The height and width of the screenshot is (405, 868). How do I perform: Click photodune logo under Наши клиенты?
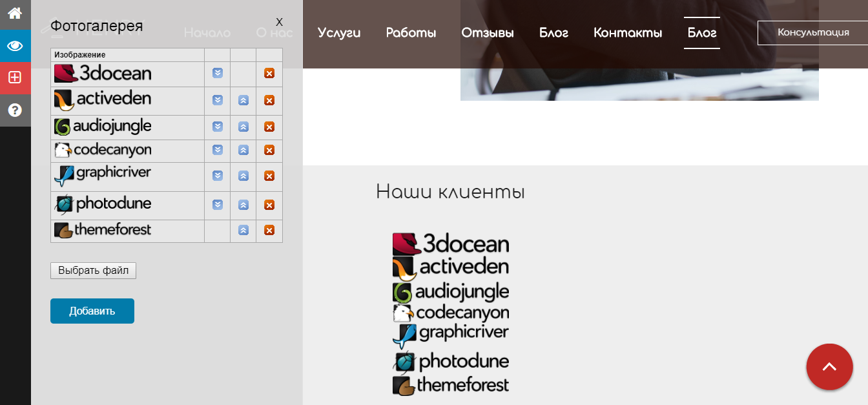point(451,362)
